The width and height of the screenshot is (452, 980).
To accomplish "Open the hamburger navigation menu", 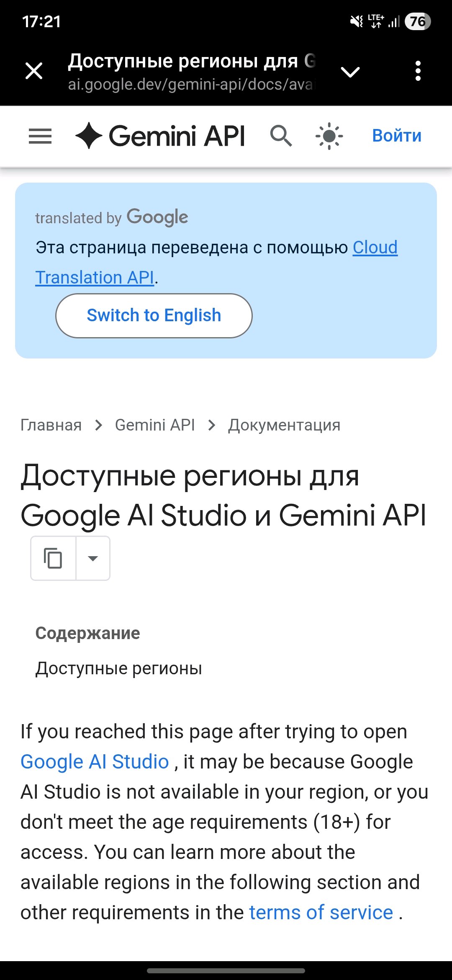I will (x=40, y=136).
